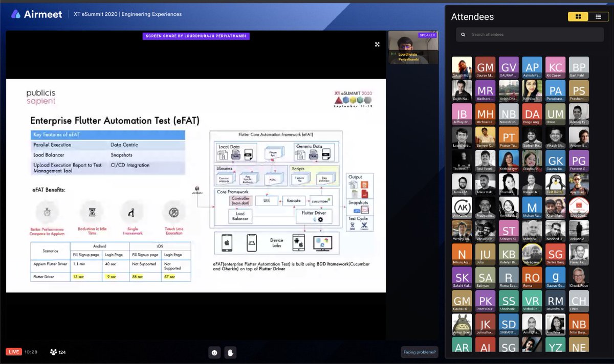
Task: Open attendee SA Sathyan avatar
Action: coord(485,278)
